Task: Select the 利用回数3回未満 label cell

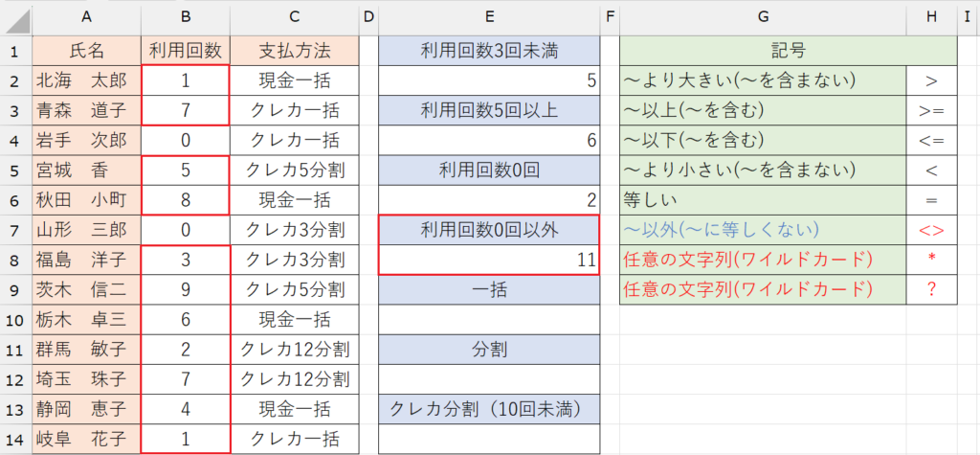Action: click(489, 50)
